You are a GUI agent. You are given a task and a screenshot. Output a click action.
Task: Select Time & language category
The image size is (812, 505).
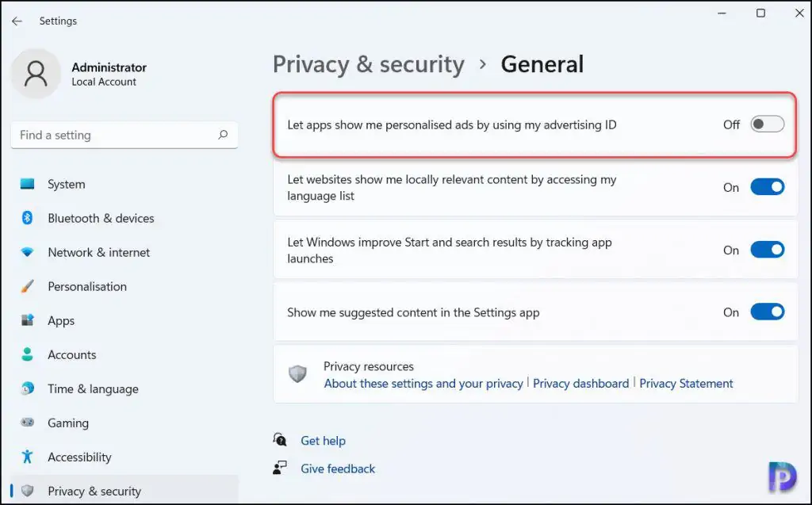[124, 388]
